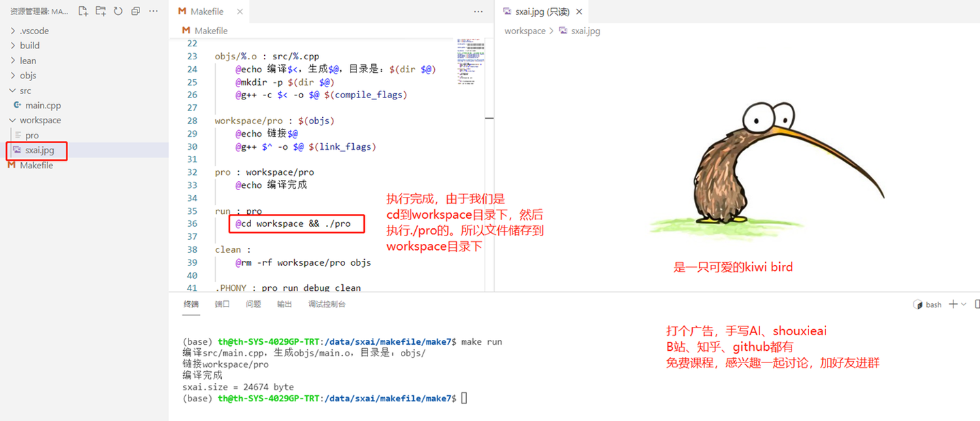The width and height of the screenshot is (980, 421).
Task: Click line number 28 in the gutter
Action: [192, 121]
